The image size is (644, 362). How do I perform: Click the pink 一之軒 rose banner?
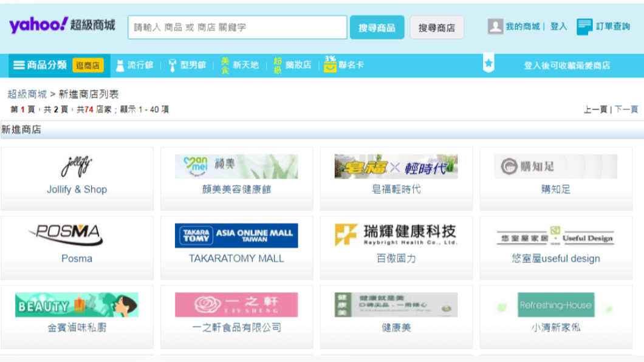(236, 304)
